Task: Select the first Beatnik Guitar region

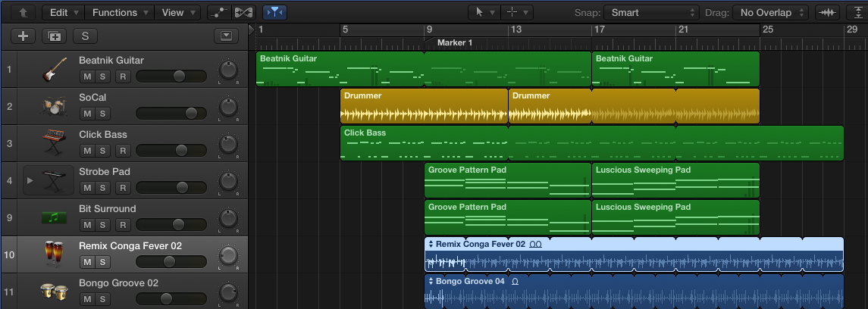Action: point(340,69)
